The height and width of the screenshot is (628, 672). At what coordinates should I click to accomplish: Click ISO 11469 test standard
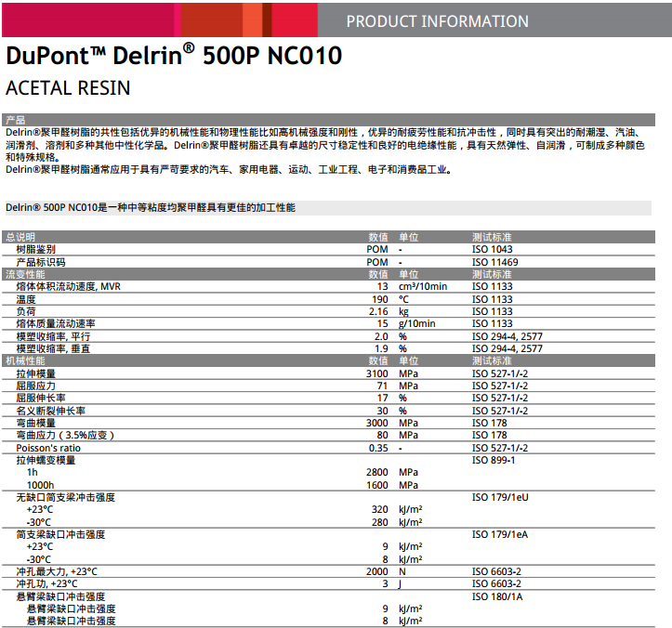coord(495,262)
